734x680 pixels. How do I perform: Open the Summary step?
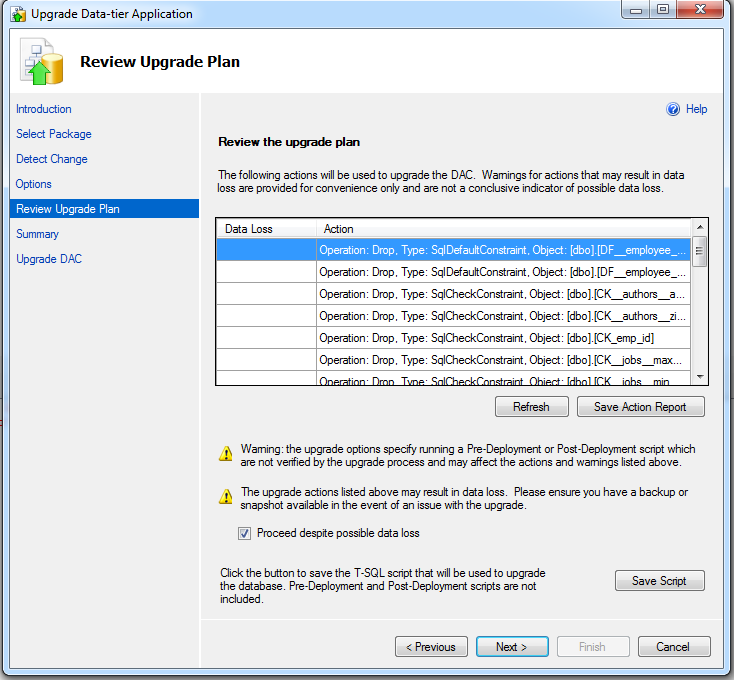click(37, 234)
